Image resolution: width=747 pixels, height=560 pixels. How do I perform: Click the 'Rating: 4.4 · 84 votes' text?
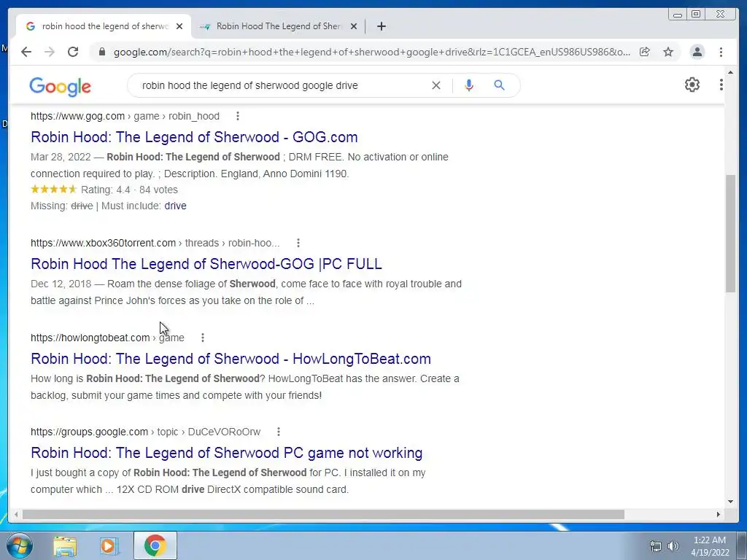click(x=129, y=190)
